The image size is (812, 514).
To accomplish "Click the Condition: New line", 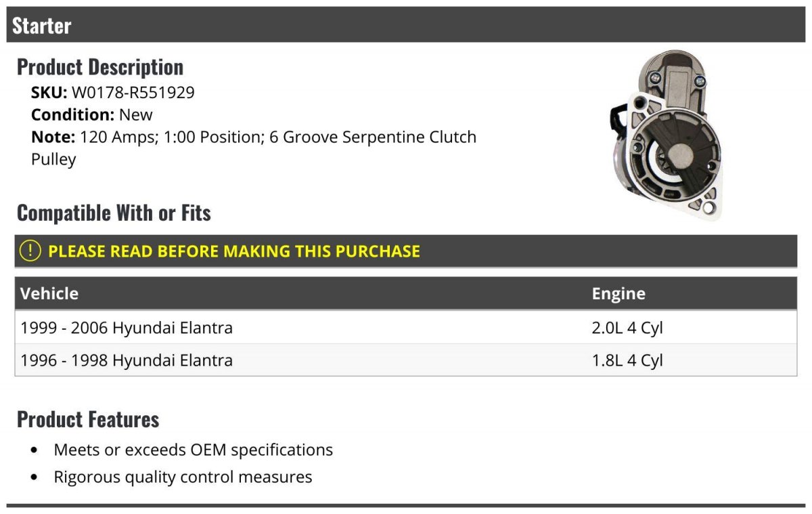I will click(x=92, y=114).
